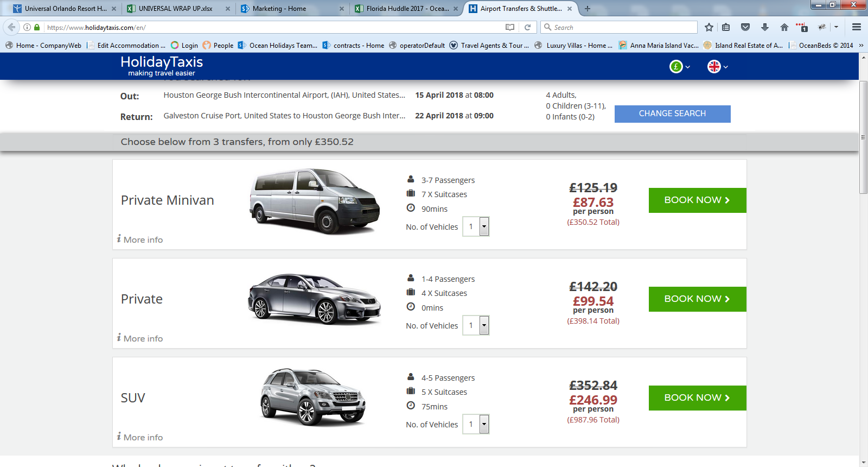Image resolution: width=868 pixels, height=467 pixels.
Task: Focus the holidaytaxis.com address bar
Action: click(x=271, y=27)
